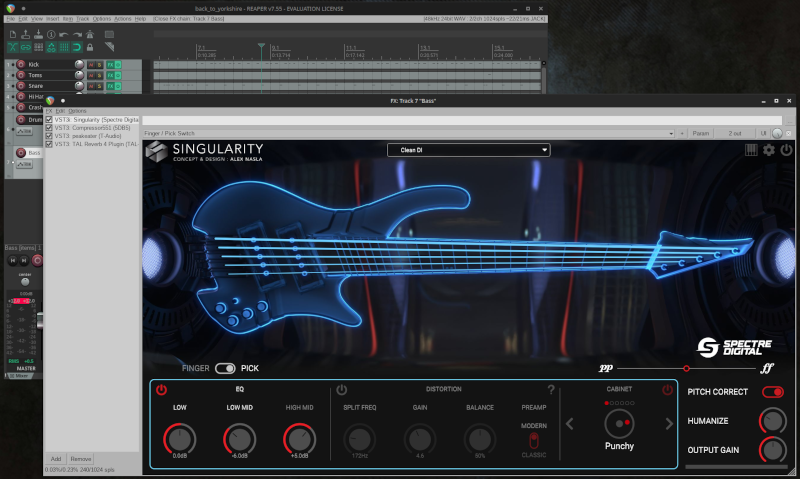Uncheck the VST3 Compressor551 plugin checkbox
Screen dimensions: 800x479
pyautogui.click(x=49, y=127)
